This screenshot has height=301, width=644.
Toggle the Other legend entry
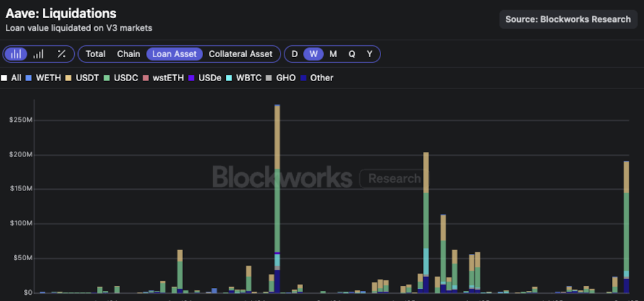(x=317, y=78)
